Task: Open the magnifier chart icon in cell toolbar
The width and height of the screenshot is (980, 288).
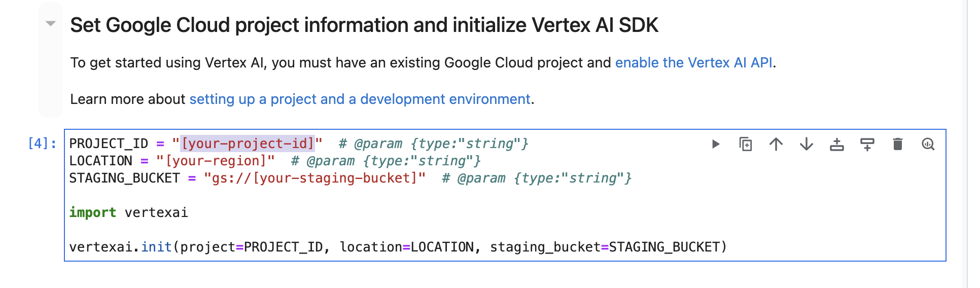Action: pos(928,144)
